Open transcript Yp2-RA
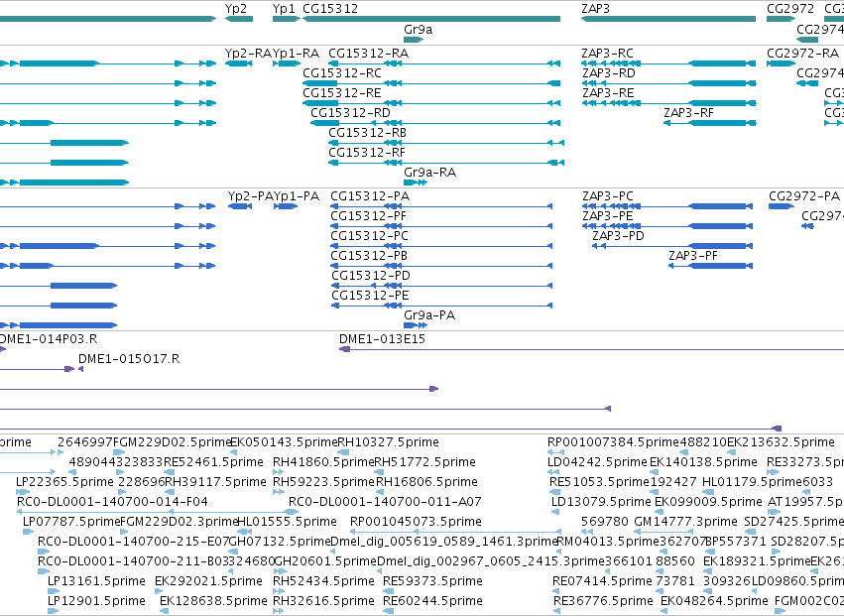The image size is (844, 616). coord(248,54)
